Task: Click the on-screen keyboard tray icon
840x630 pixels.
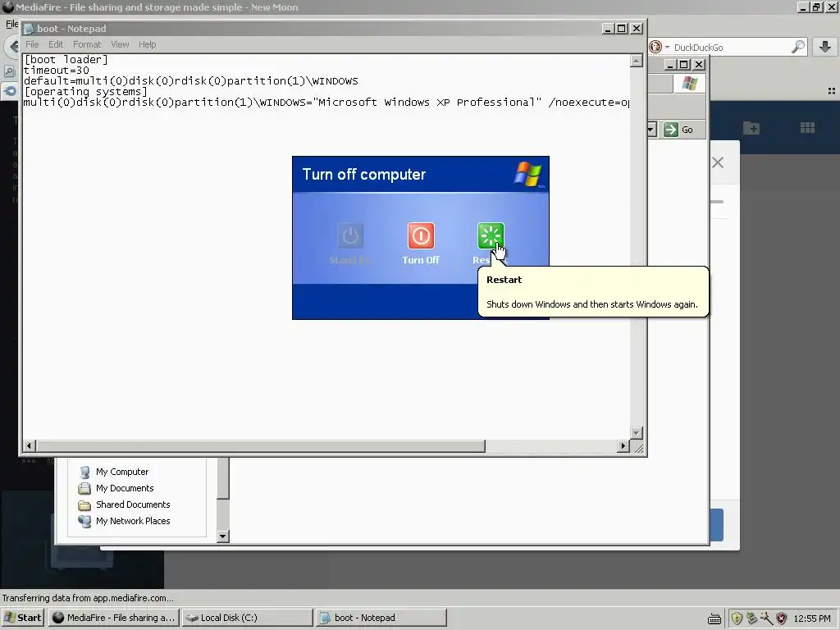Action: [714, 619]
